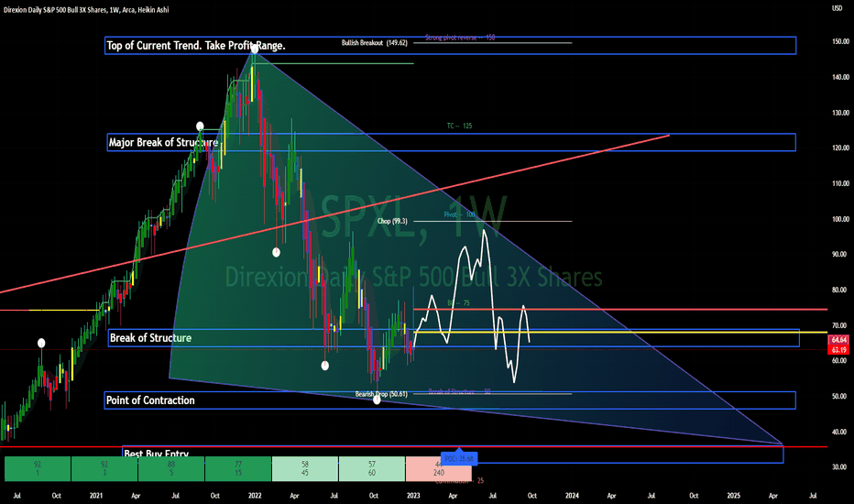Click the 120.00 price axis value
The width and height of the screenshot is (854, 504).
(x=840, y=148)
